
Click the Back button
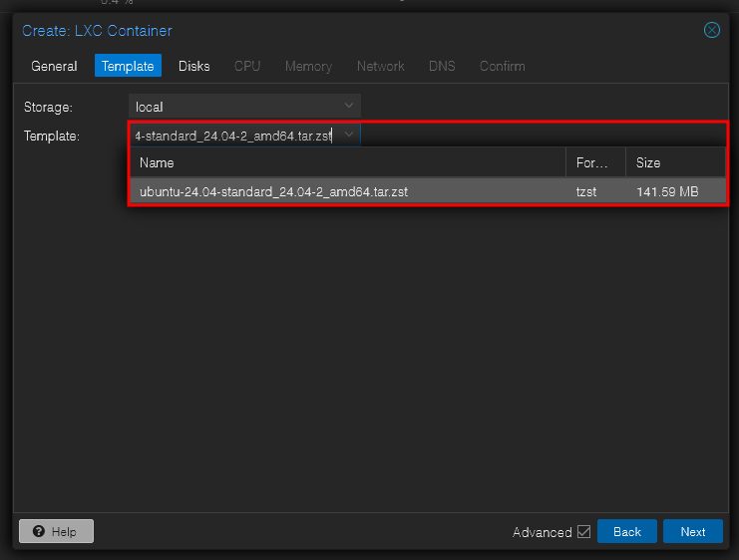[627, 531]
